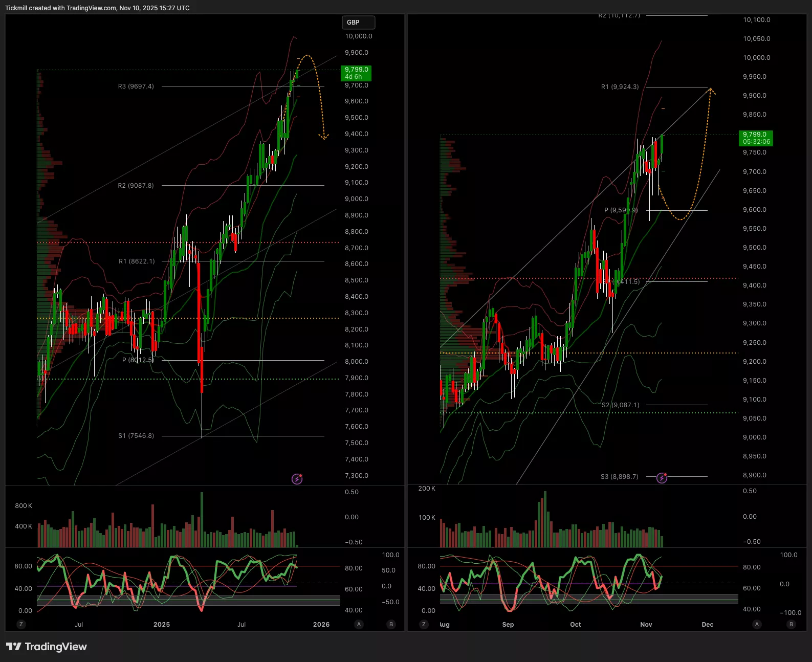Click the R2 (9087.8) pivot label
This screenshot has height=662, width=812.
coord(136,186)
